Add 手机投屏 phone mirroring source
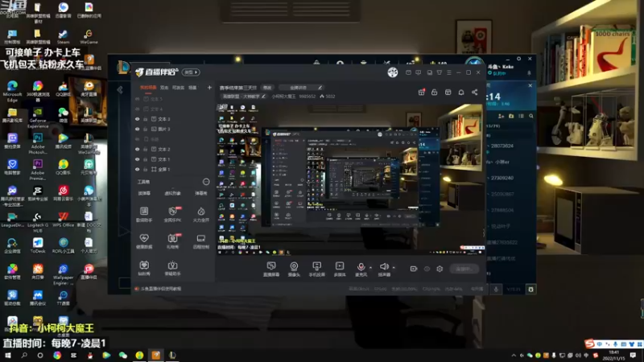The height and width of the screenshot is (362, 644). [x=316, y=269]
